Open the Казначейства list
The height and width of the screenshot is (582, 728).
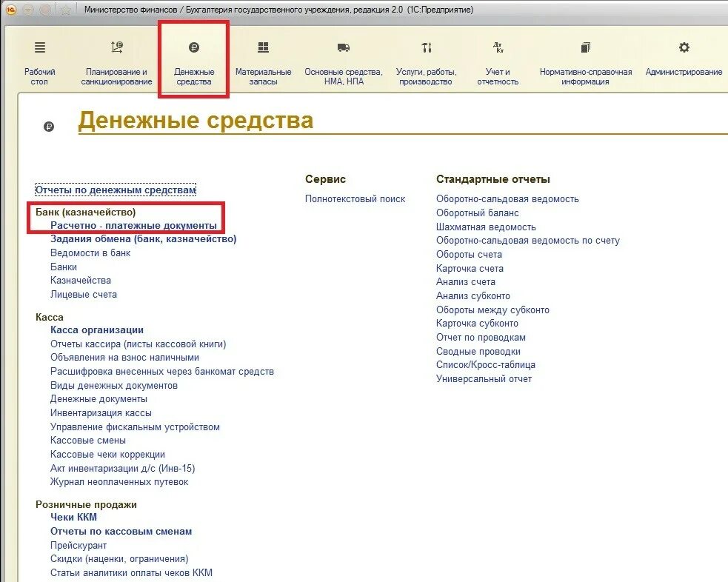coord(81,281)
